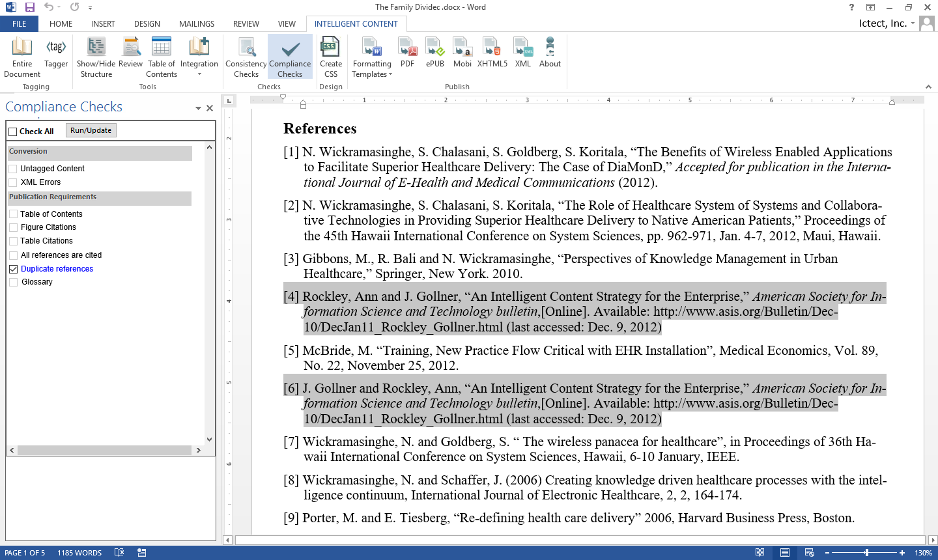Viewport: 938px width, 560px height.
Task: Run Consistency Checks
Action: click(x=246, y=57)
